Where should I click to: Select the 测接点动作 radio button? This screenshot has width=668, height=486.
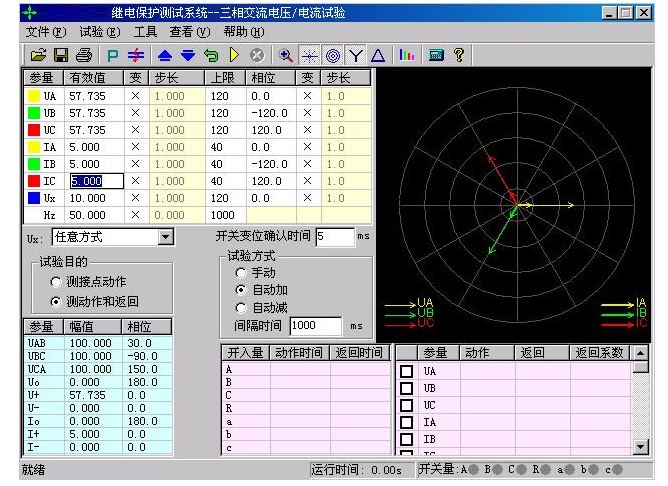tap(56, 283)
